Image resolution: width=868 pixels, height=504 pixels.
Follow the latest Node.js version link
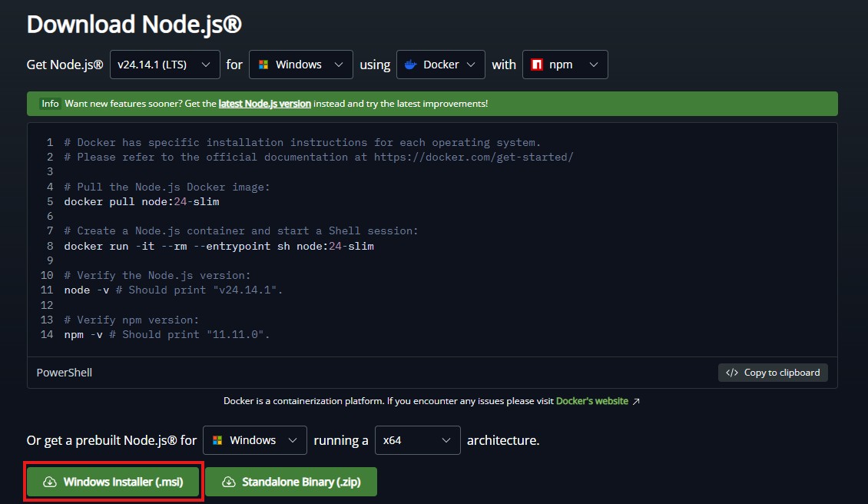(266, 103)
